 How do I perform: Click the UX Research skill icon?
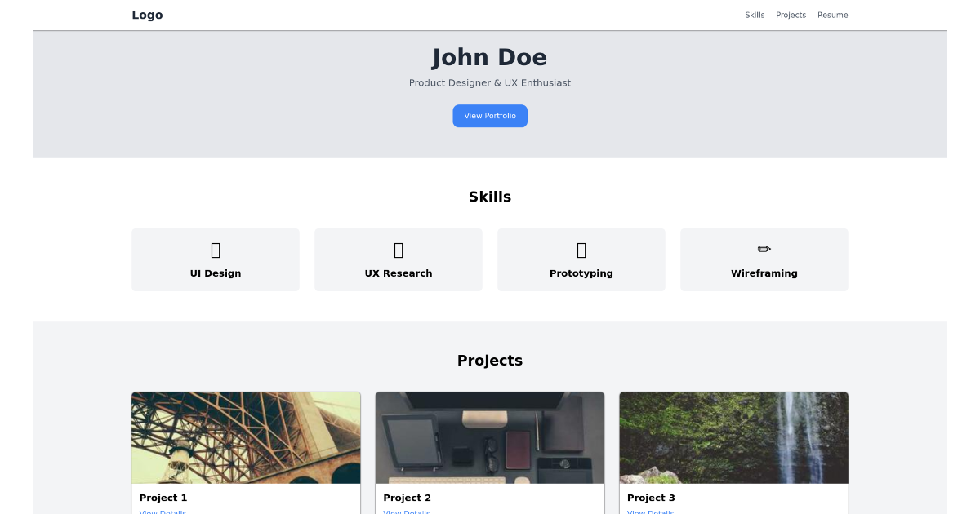[398, 249]
